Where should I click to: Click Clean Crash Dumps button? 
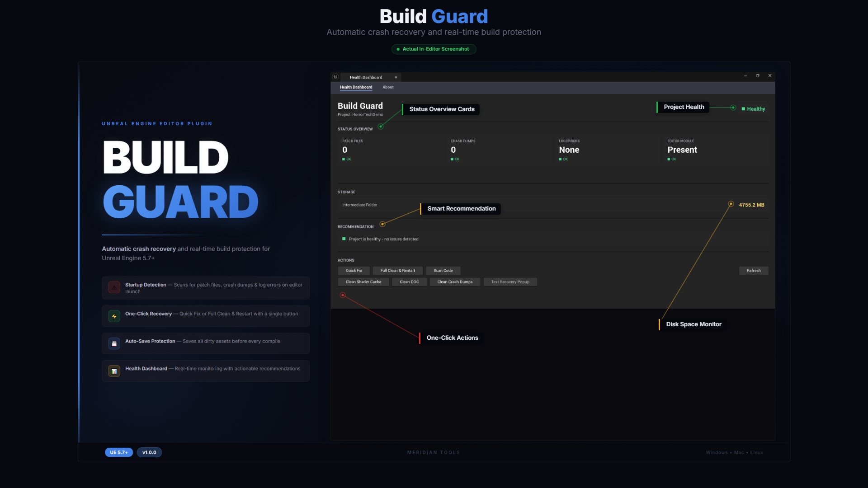pos(455,282)
